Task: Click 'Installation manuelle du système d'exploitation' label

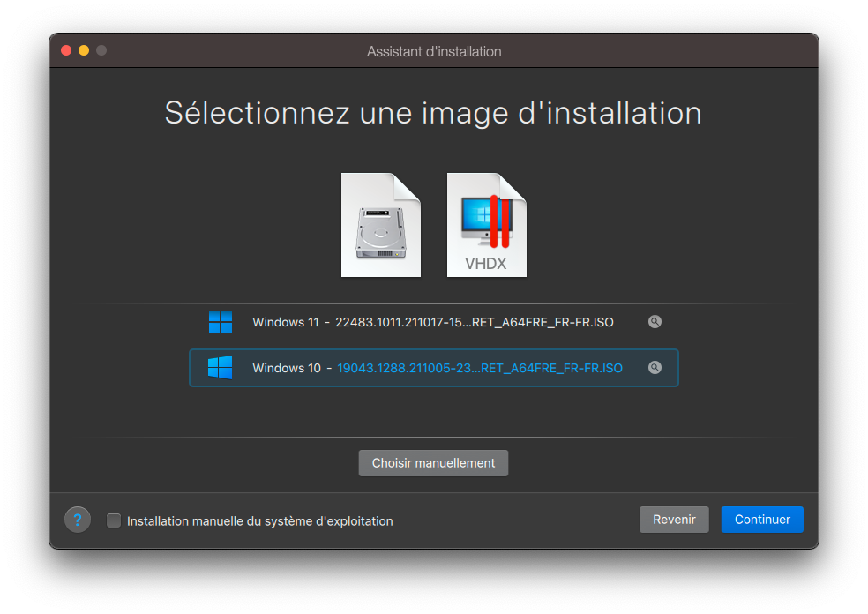Action: (259, 521)
